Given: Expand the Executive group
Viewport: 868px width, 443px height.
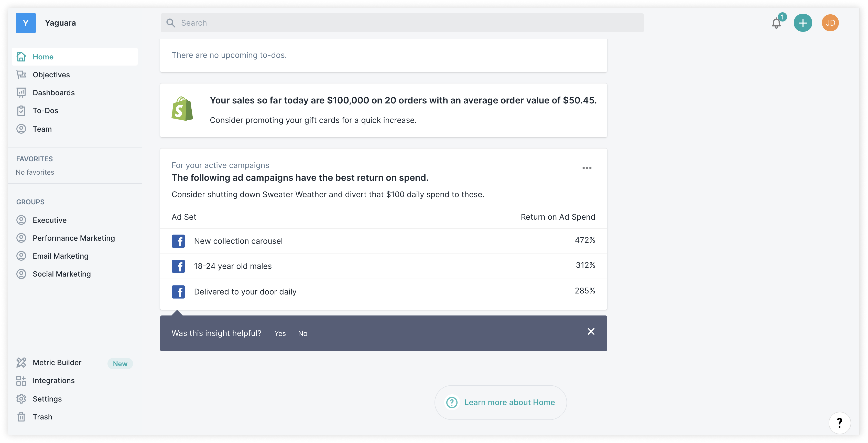Looking at the screenshot, I should (50, 220).
